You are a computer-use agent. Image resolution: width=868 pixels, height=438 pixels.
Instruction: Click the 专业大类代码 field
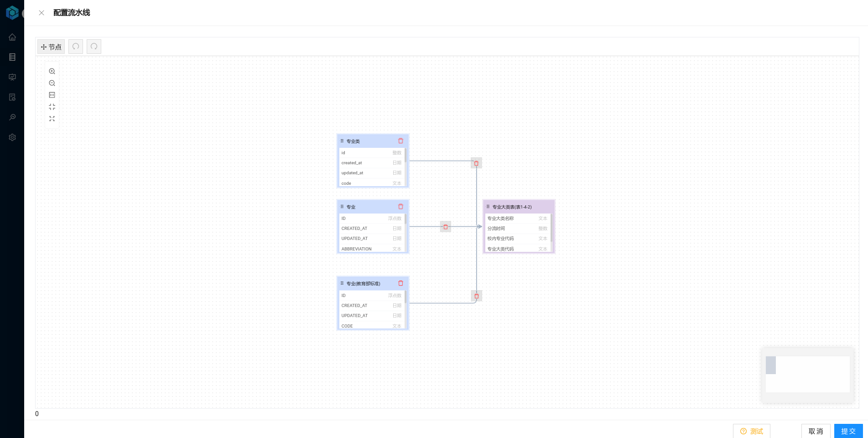517,248
